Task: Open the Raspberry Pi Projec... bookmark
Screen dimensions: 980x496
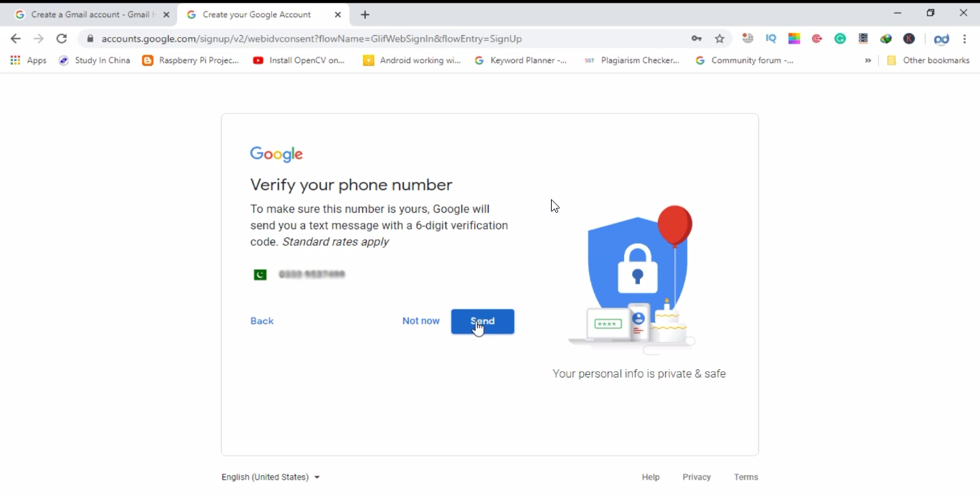Action: 191,61
